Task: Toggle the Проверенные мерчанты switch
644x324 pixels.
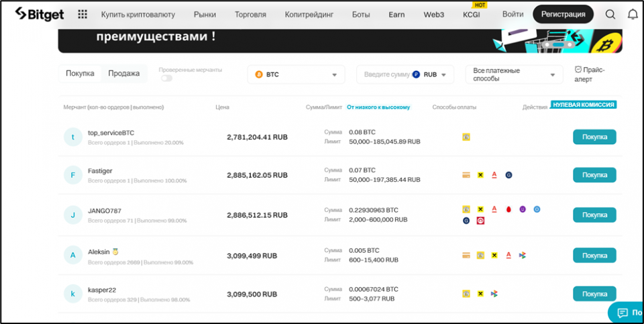Action: (166, 78)
